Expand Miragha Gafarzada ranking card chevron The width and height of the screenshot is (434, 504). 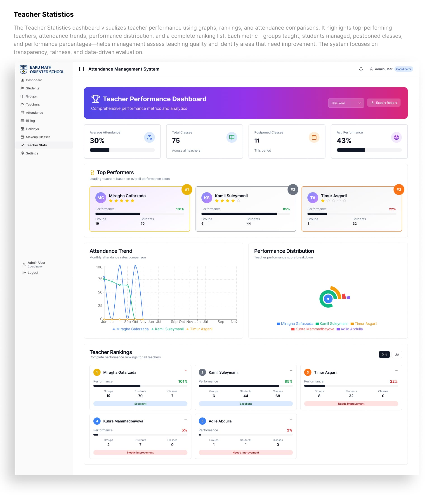point(186,371)
